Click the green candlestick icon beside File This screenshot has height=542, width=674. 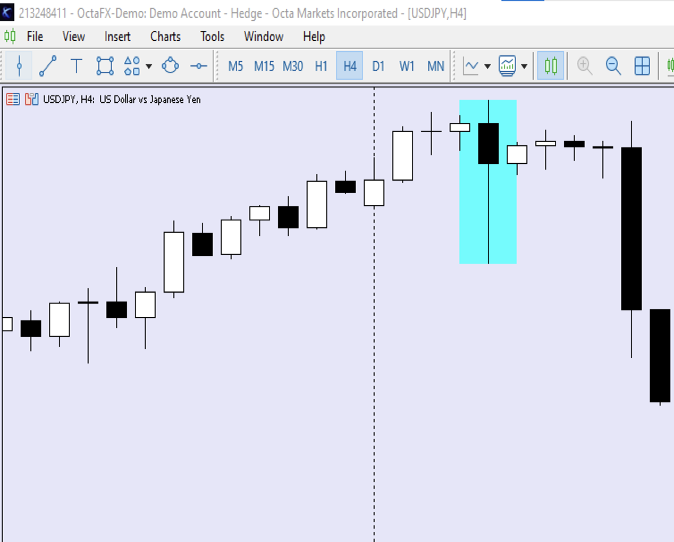pos(10,36)
